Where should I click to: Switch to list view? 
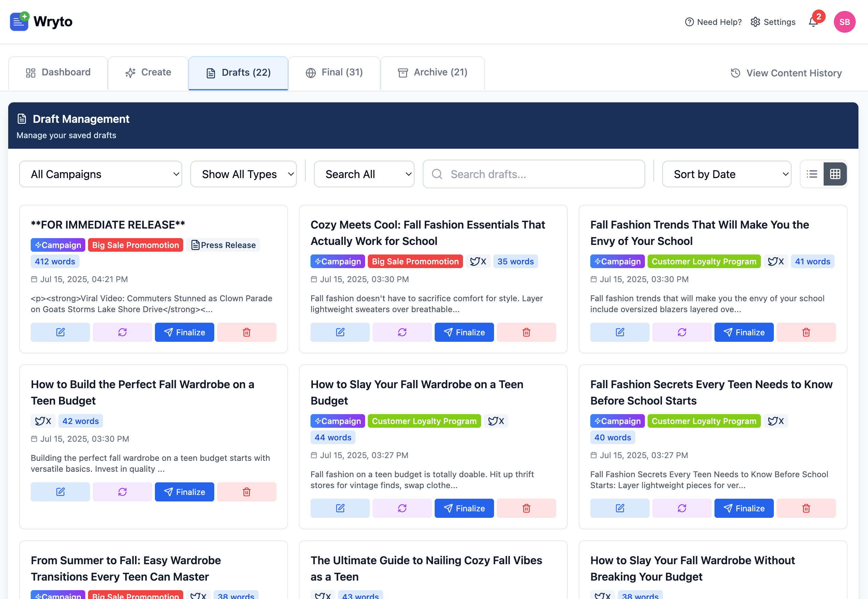pyautogui.click(x=812, y=174)
